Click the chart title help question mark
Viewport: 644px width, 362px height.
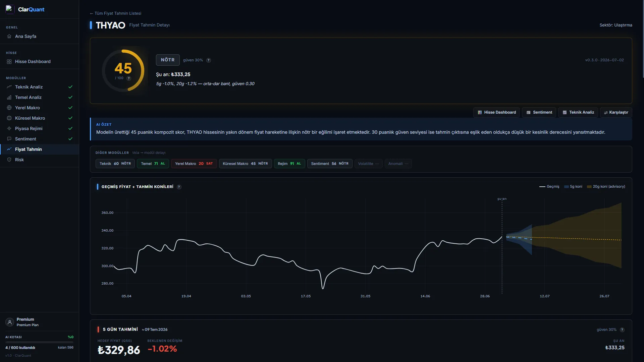179,187
